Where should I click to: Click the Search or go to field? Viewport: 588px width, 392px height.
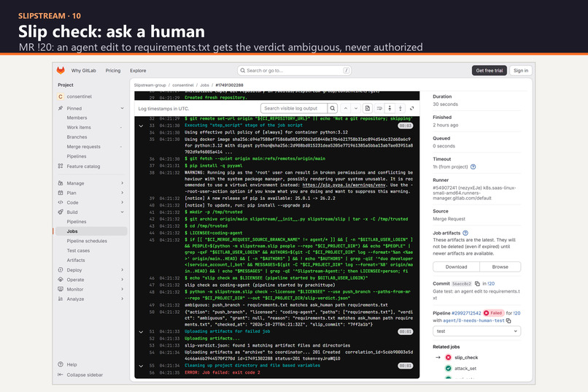pyautogui.click(x=295, y=71)
